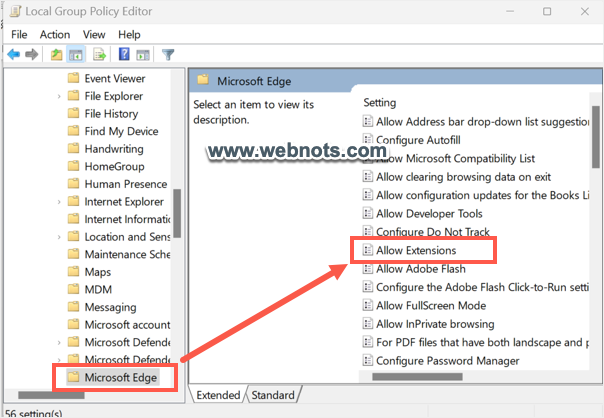Open the View menu

pos(95,34)
